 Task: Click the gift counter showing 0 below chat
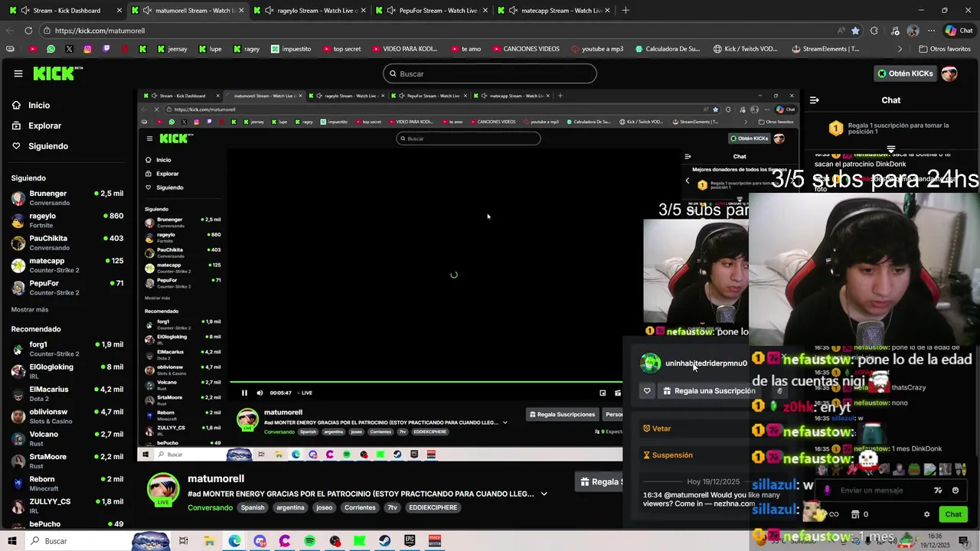click(x=860, y=514)
